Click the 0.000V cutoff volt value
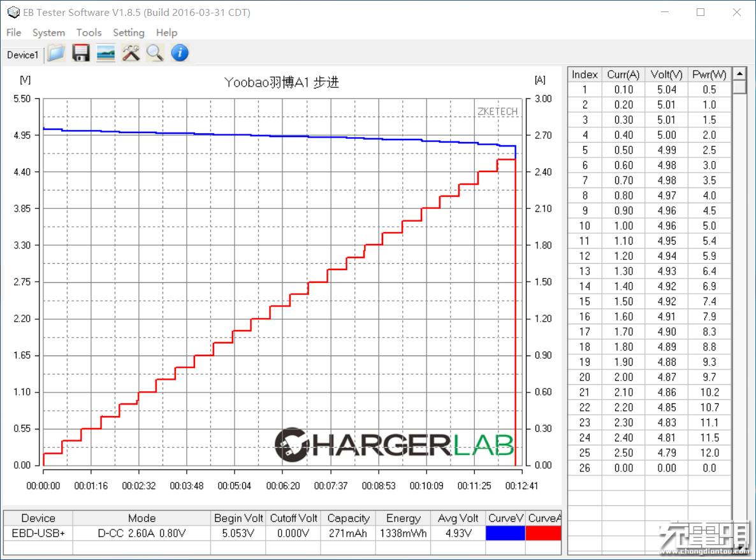The height and width of the screenshot is (560, 756). [x=293, y=533]
